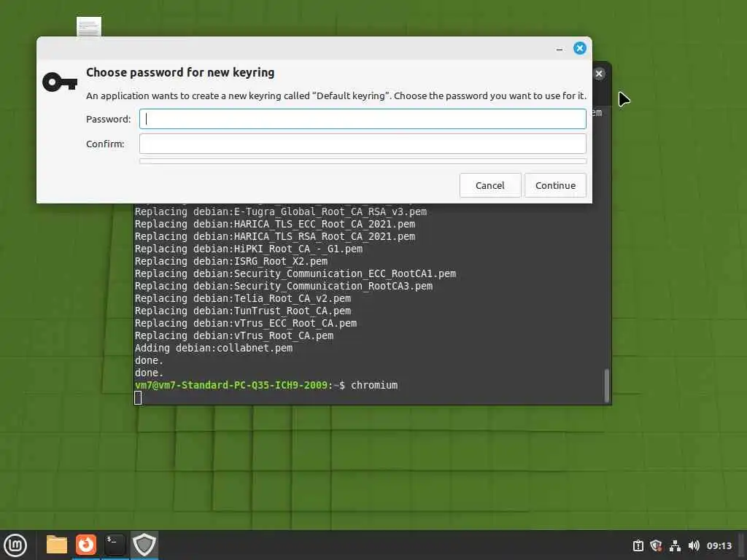This screenshot has height=560, width=747.
Task: Click the password strength bar
Action: 363,161
